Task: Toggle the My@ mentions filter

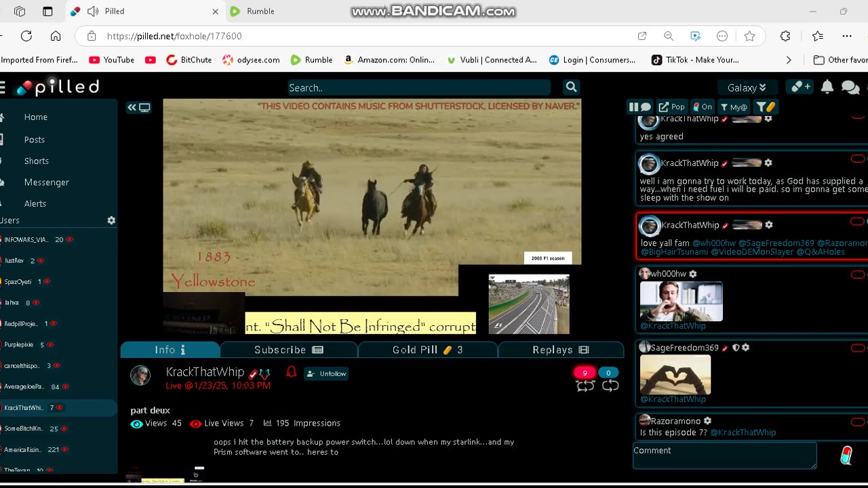Action: 734,106
